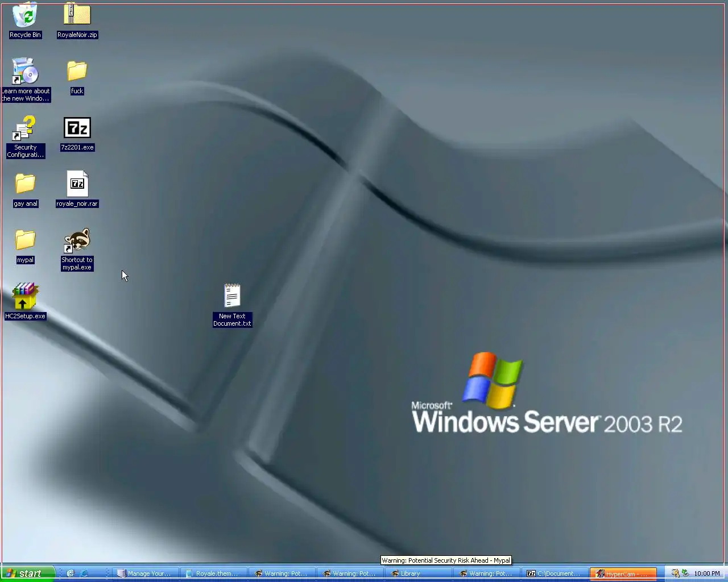Select the RoyaleNoir.zip archive on desktop
This screenshot has width=728, height=582.
click(x=77, y=20)
